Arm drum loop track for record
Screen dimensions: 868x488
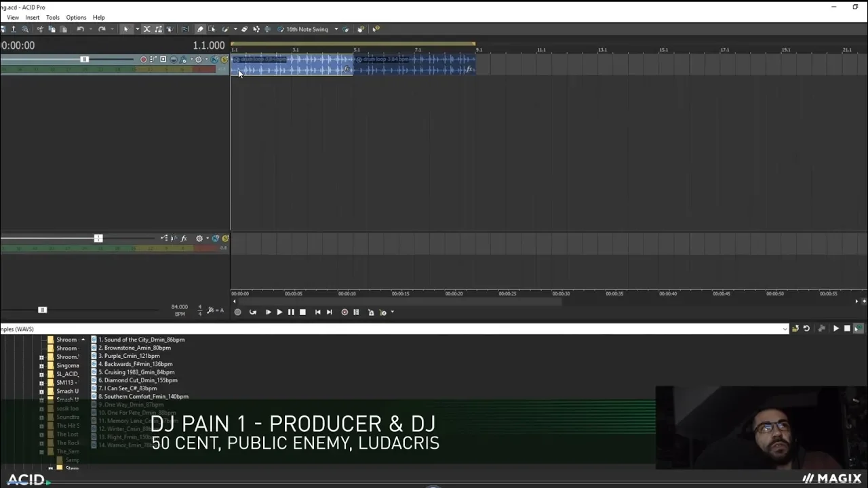coord(144,59)
